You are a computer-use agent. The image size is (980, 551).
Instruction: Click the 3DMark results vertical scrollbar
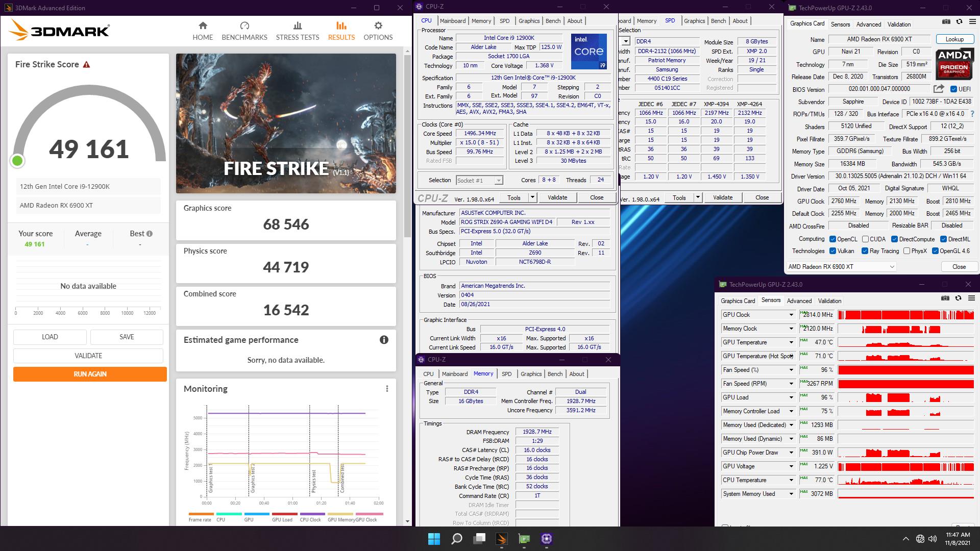[407, 145]
